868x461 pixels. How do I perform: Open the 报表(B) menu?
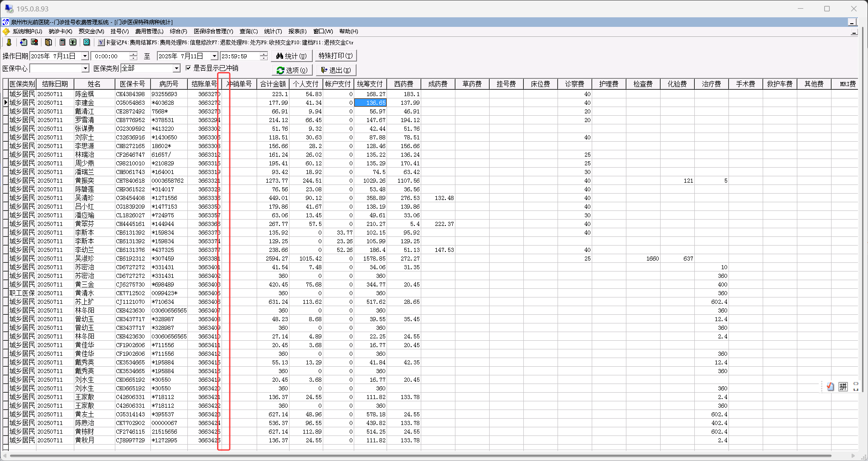coord(297,31)
